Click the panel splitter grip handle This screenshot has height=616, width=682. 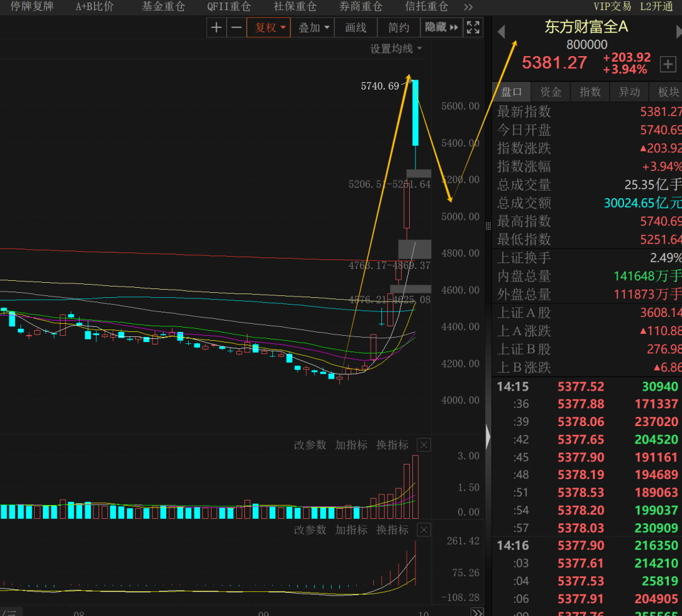[x=488, y=226]
